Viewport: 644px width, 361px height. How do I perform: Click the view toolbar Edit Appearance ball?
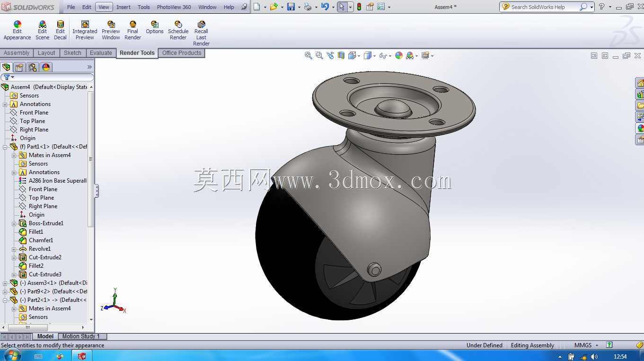(x=399, y=55)
